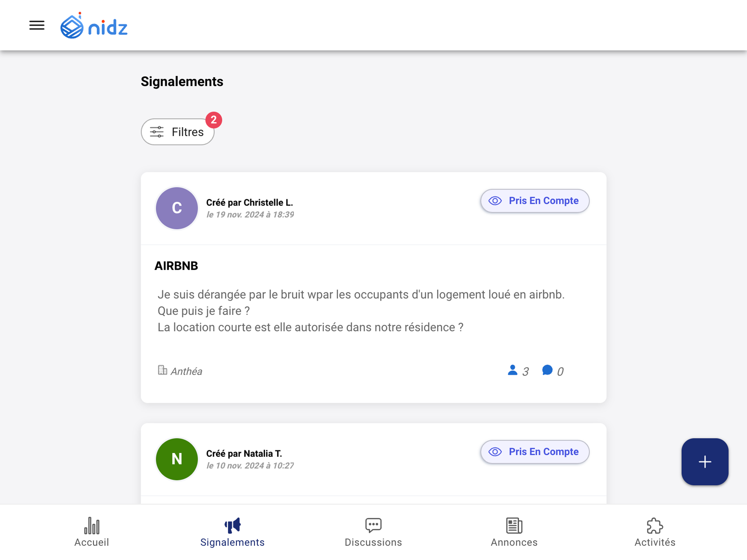747x560 pixels.
Task: Click the Anthéa residence label
Action: click(186, 371)
